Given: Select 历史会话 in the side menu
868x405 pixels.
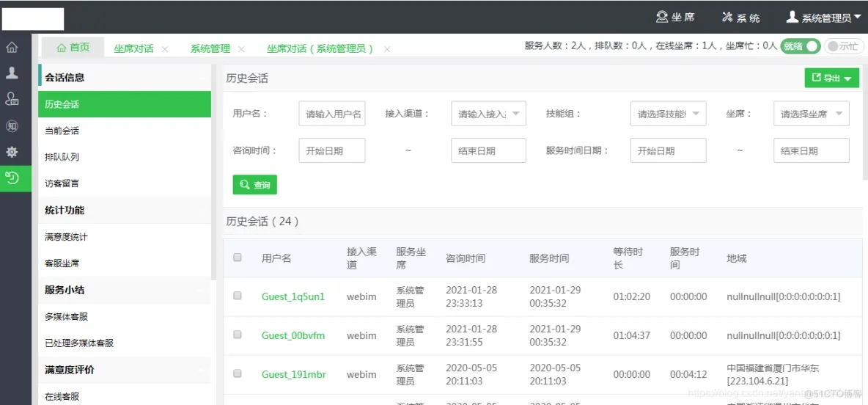Looking at the screenshot, I should [x=125, y=104].
